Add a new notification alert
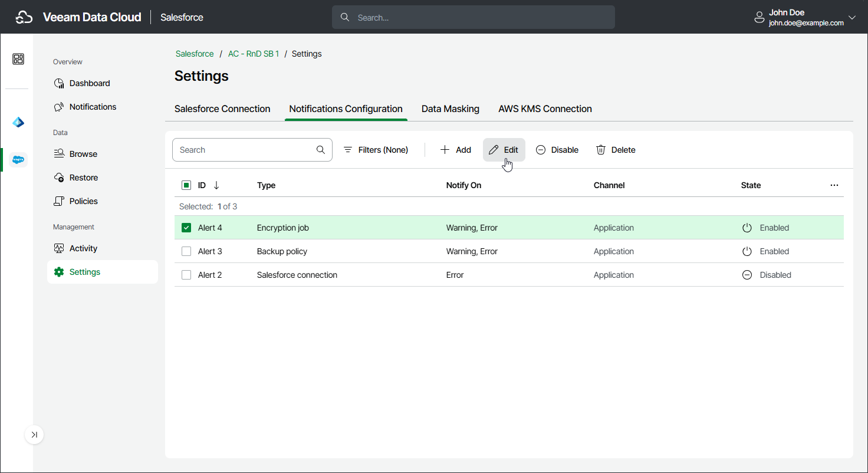The image size is (868, 473). (x=456, y=150)
